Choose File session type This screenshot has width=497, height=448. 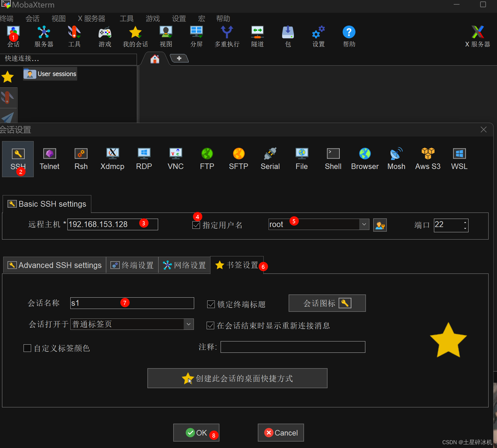(x=302, y=159)
